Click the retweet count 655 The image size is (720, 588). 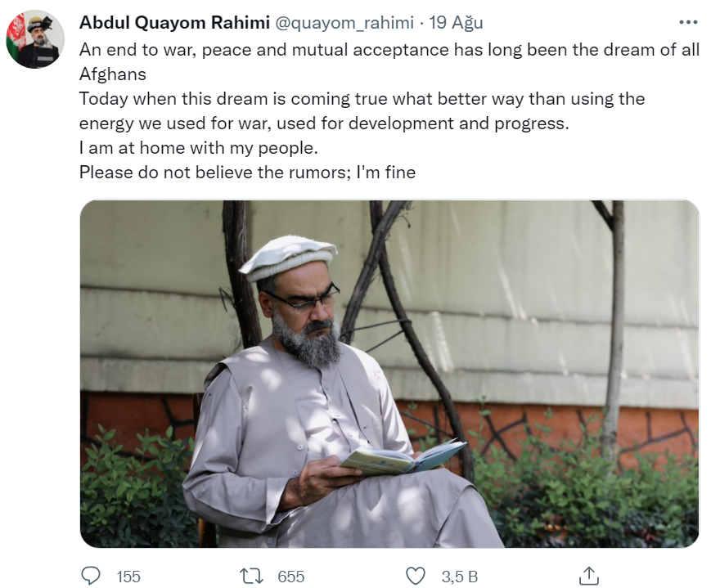pos(291,577)
